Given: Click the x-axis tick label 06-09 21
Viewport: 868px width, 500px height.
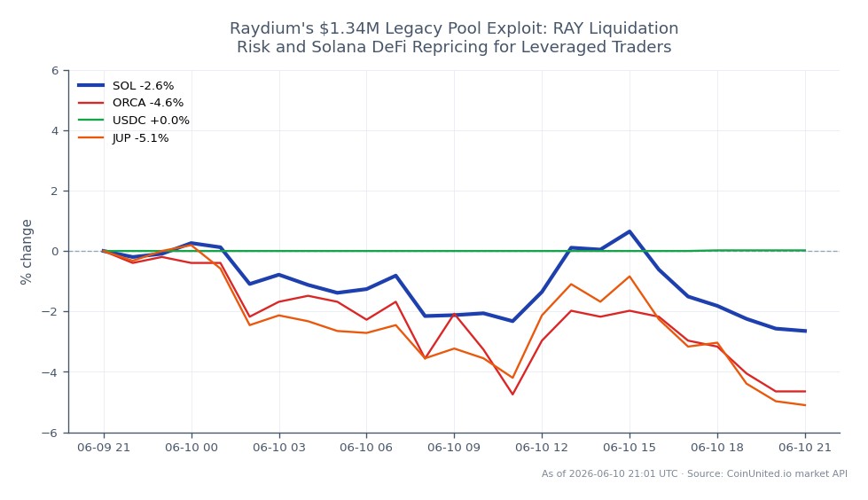Looking at the screenshot, I should point(104,448).
